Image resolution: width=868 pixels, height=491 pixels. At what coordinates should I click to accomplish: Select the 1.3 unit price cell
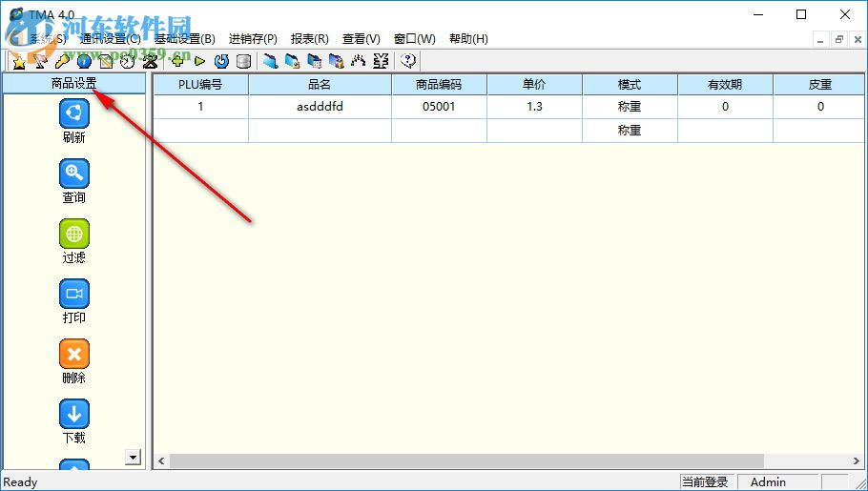click(x=534, y=107)
